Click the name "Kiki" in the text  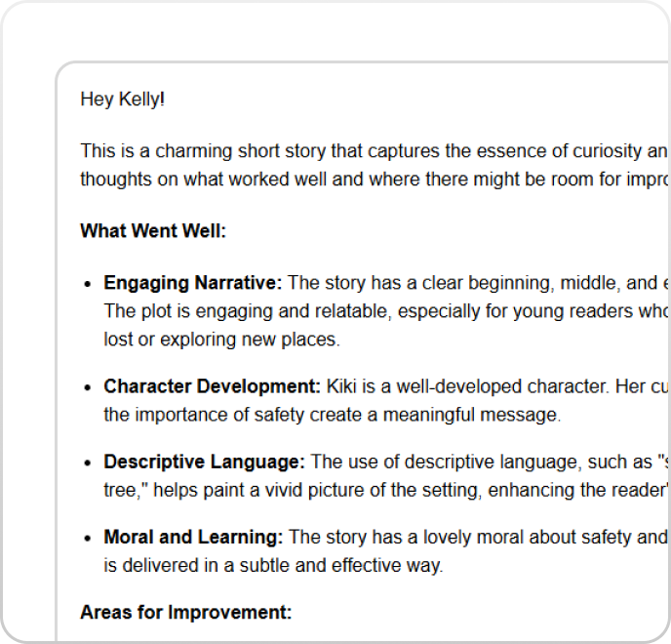[x=343, y=386]
